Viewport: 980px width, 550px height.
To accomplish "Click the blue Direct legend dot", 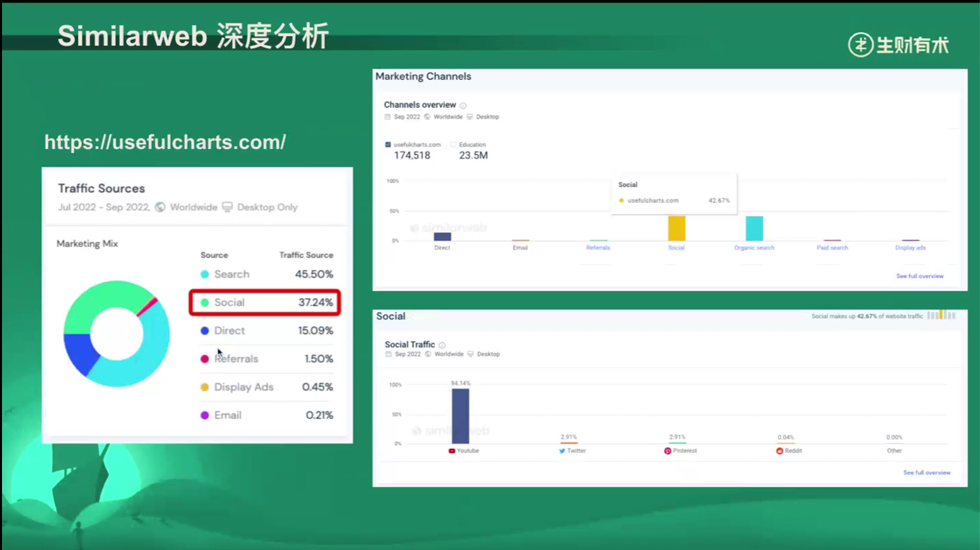I will pos(205,331).
